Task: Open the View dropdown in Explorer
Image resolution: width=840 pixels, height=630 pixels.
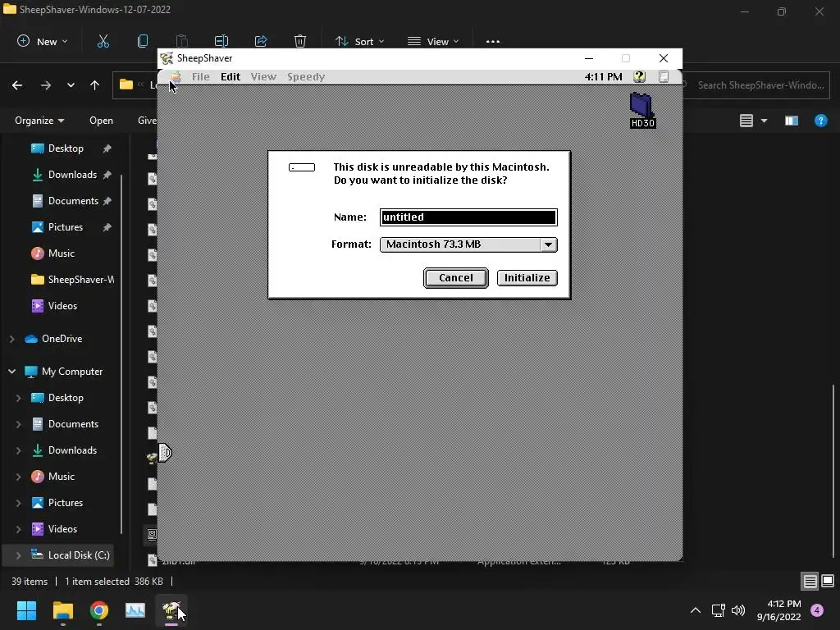Action: click(433, 41)
